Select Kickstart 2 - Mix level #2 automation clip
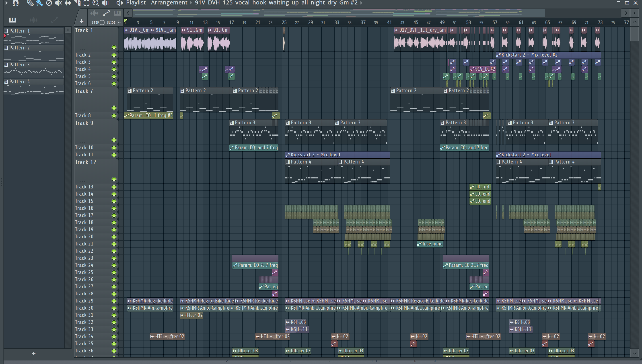Image resolution: width=642 pixels, height=364 pixels. pos(548,55)
